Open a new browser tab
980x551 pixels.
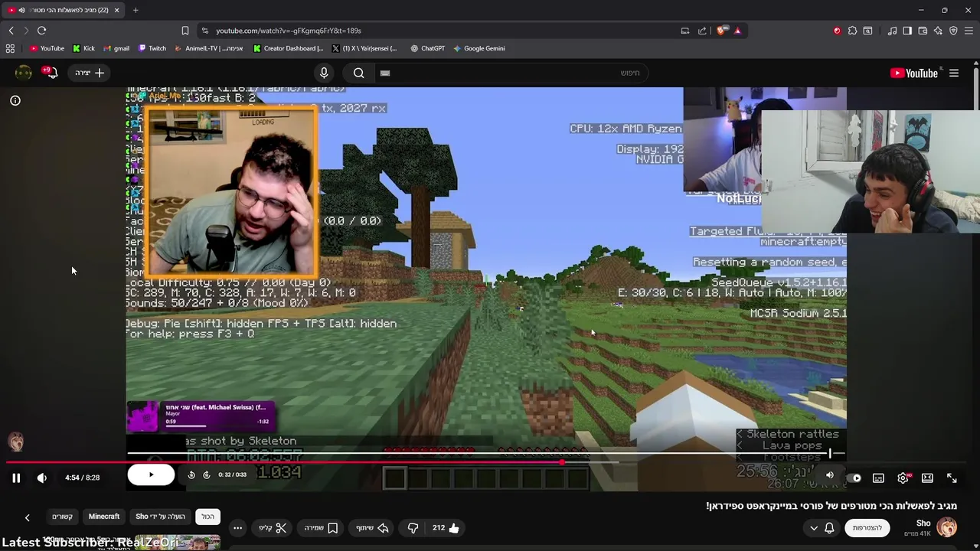click(136, 10)
